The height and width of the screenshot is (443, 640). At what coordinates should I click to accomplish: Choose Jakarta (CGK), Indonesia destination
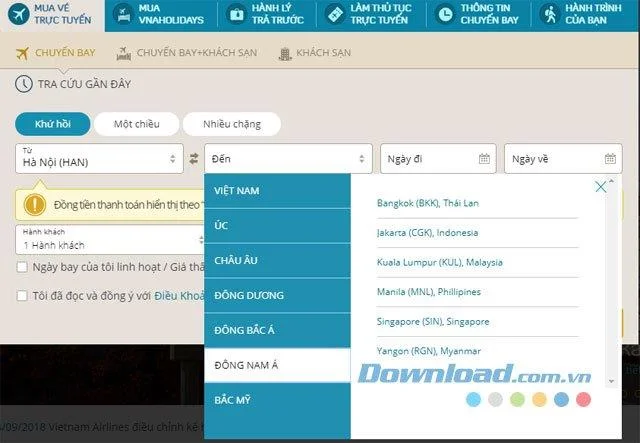pos(427,233)
